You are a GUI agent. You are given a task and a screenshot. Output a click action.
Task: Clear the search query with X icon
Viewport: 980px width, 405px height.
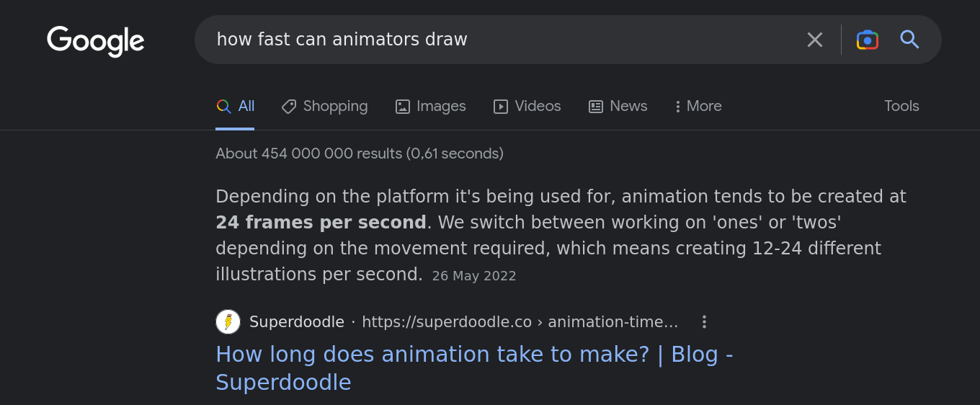(815, 40)
